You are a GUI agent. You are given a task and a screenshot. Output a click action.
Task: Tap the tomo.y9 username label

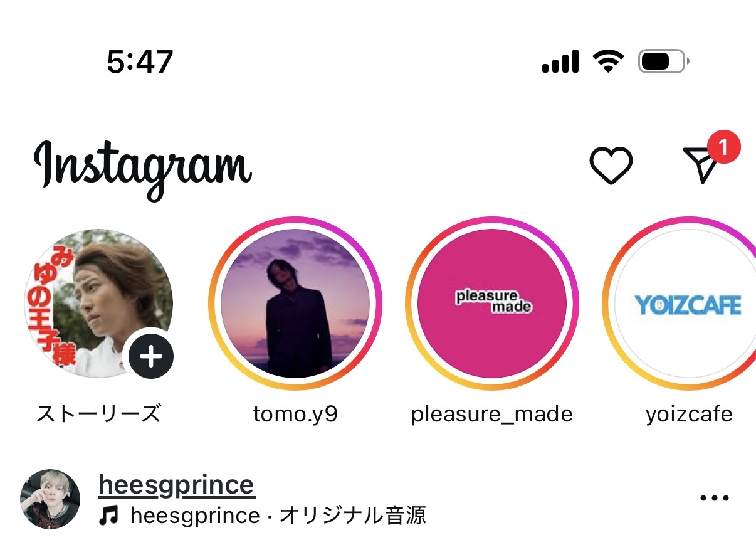click(x=295, y=415)
